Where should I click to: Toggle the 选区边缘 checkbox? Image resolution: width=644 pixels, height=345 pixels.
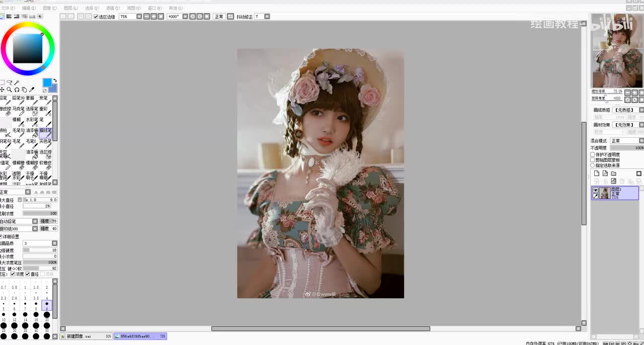(x=96, y=17)
